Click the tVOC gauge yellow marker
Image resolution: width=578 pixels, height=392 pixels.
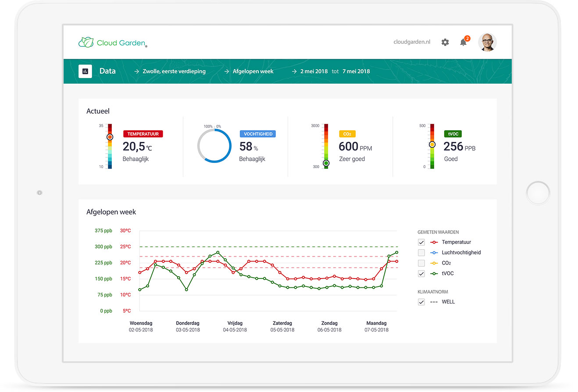pyautogui.click(x=432, y=144)
